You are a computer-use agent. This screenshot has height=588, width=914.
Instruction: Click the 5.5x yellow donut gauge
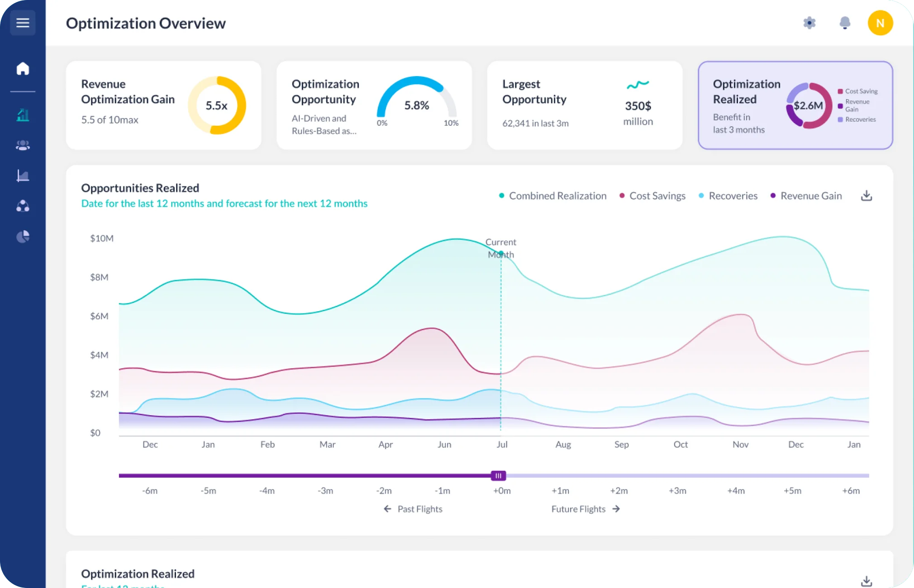tap(217, 105)
